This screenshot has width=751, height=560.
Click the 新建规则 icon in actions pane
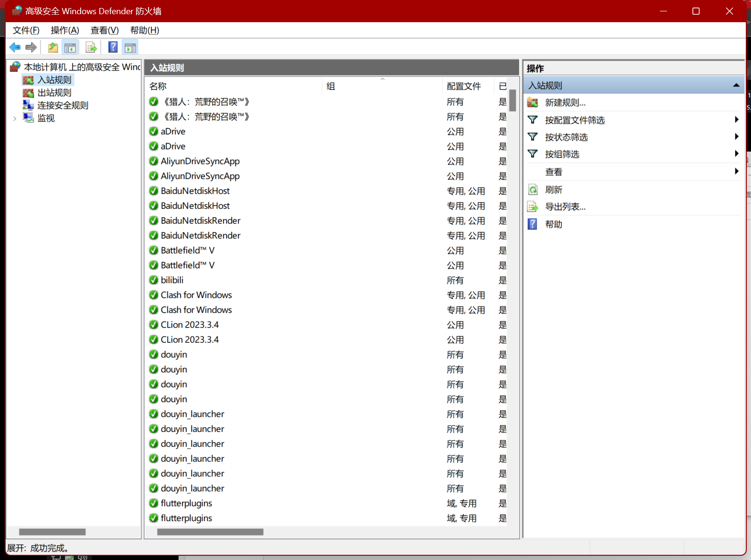532,102
